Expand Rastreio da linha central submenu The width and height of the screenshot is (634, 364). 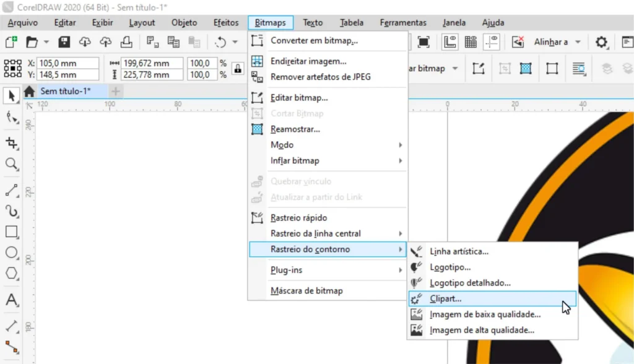tap(328, 233)
